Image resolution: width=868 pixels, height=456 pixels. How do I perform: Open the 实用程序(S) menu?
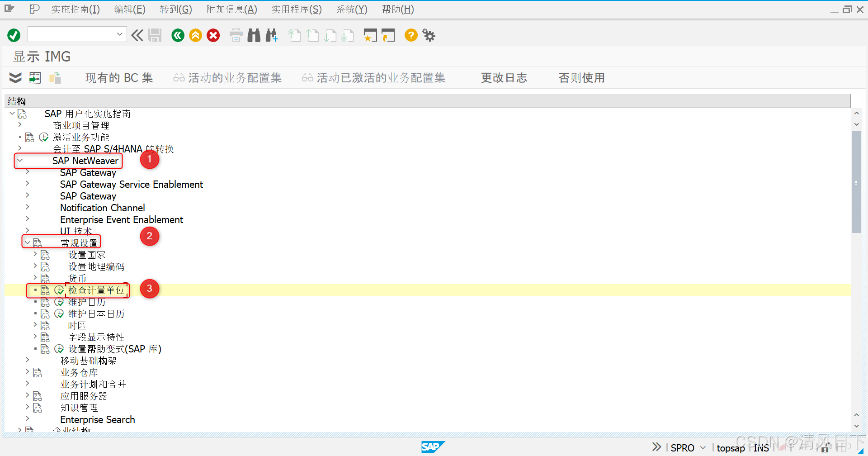297,9
